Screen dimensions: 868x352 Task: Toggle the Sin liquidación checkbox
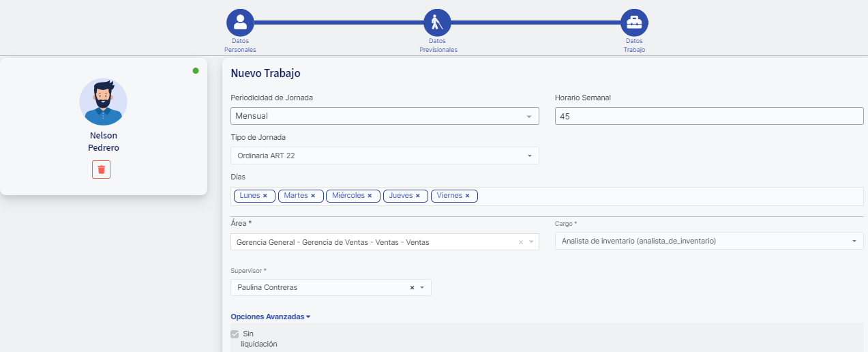[x=235, y=334]
